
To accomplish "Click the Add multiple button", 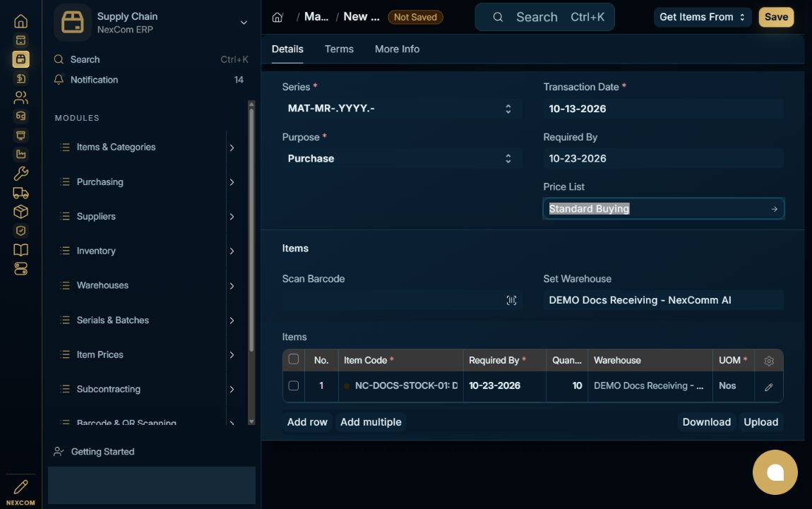I will tap(371, 422).
